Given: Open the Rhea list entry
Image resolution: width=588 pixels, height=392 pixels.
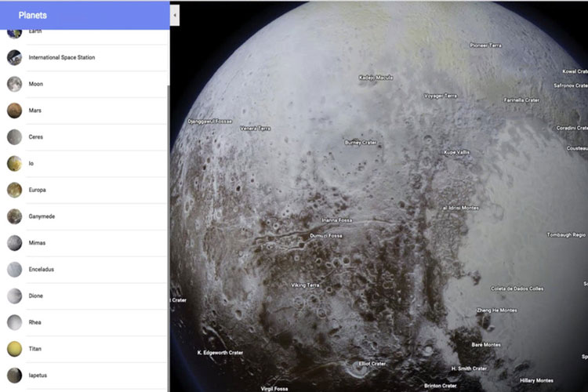Looking at the screenshot, I should click(x=35, y=322).
